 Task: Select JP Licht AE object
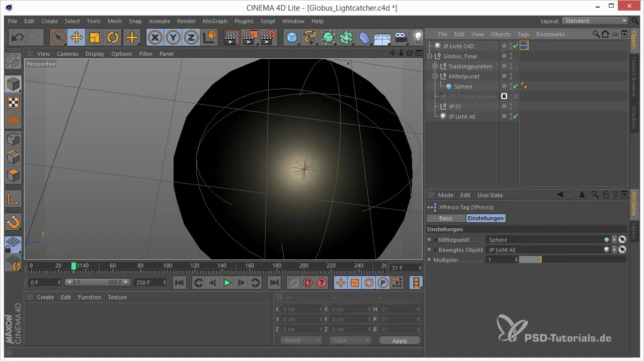click(x=462, y=117)
